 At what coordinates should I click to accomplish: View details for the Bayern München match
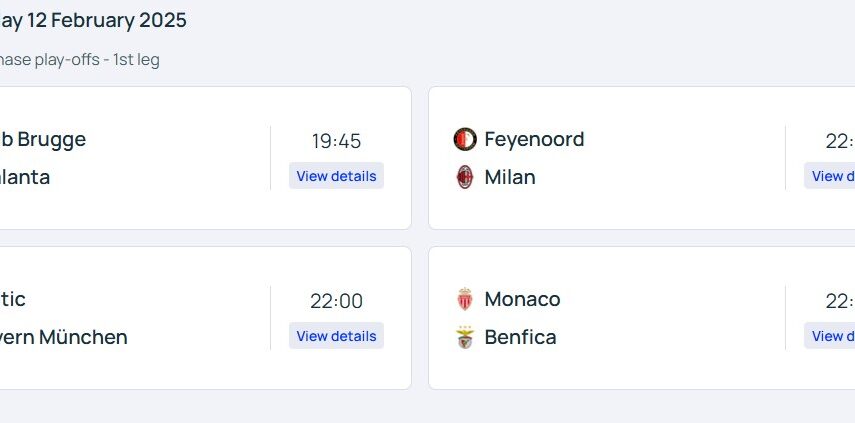[336, 336]
